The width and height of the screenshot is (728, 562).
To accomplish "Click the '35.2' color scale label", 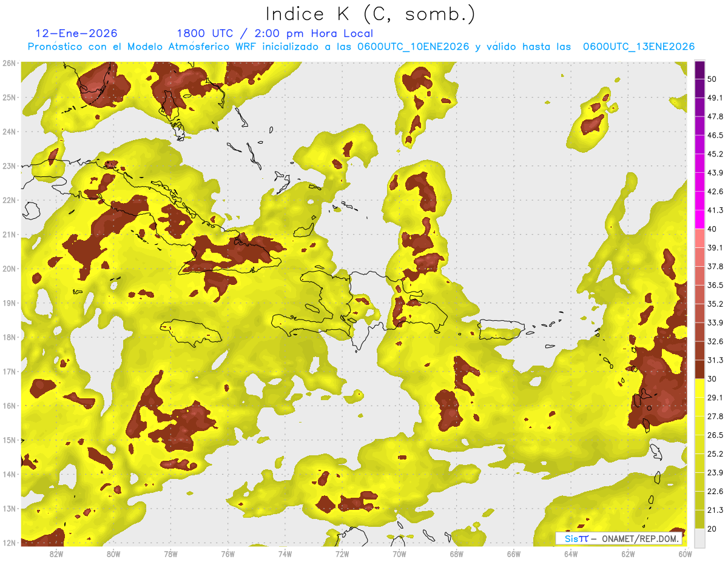I will [x=716, y=304].
